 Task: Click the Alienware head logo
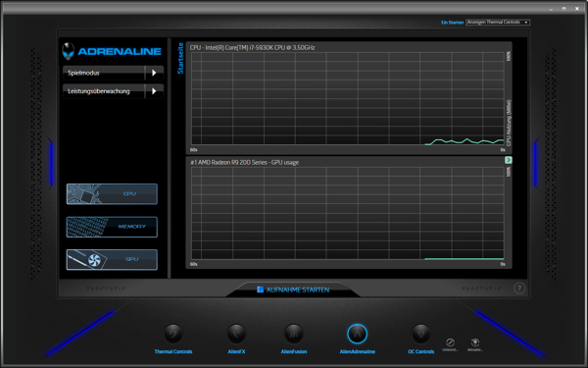point(69,51)
